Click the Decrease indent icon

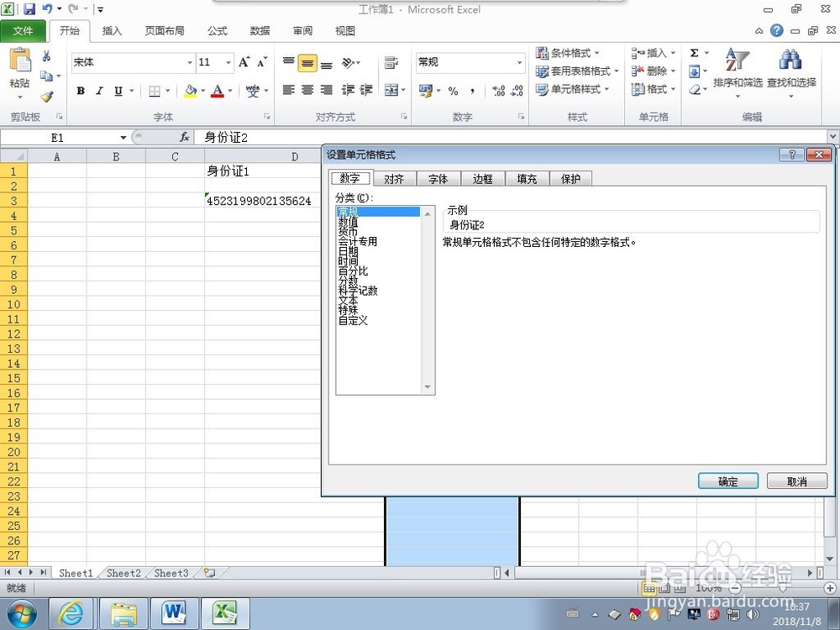[349, 90]
